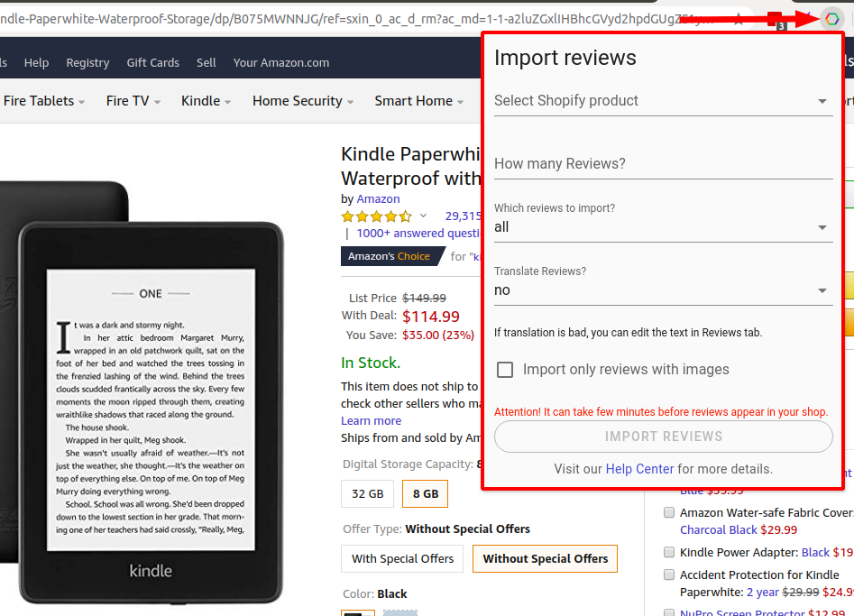This screenshot has height=616, width=854.
Task: Check Amazon Water-safe Fabric Cover checkbox
Action: coord(669,512)
